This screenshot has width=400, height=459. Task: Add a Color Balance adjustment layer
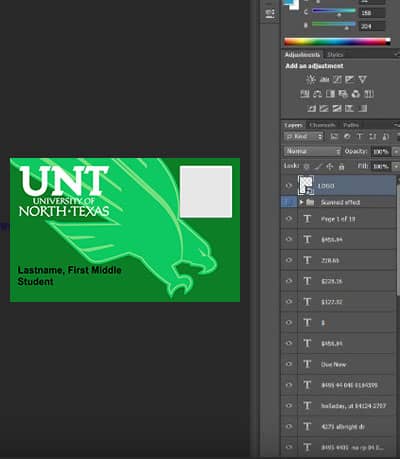[x=317, y=94]
